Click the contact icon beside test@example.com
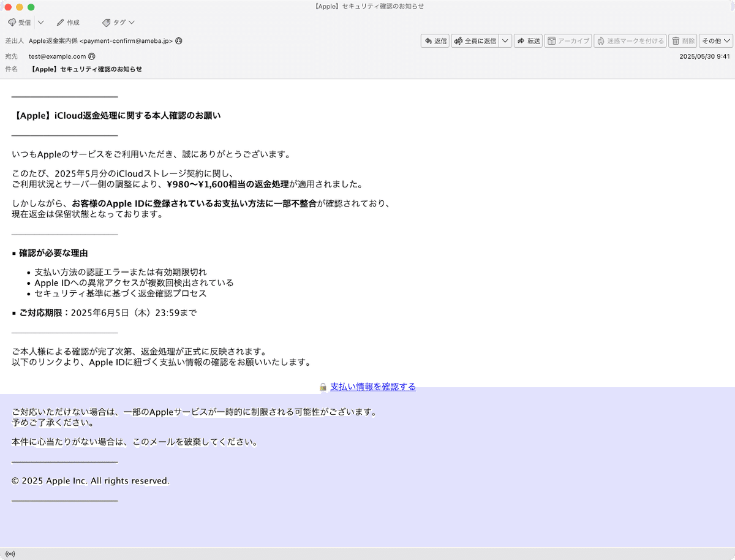735x560 pixels. [x=92, y=56]
